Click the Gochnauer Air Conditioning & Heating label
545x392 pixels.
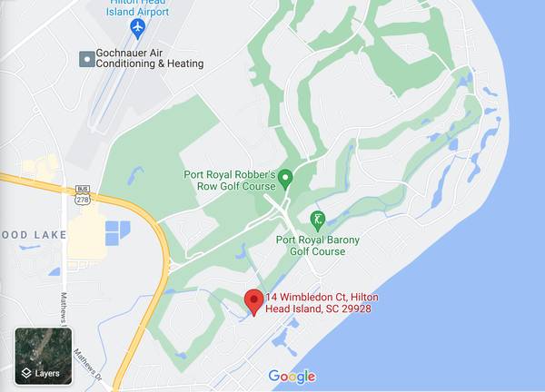click(x=150, y=58)
